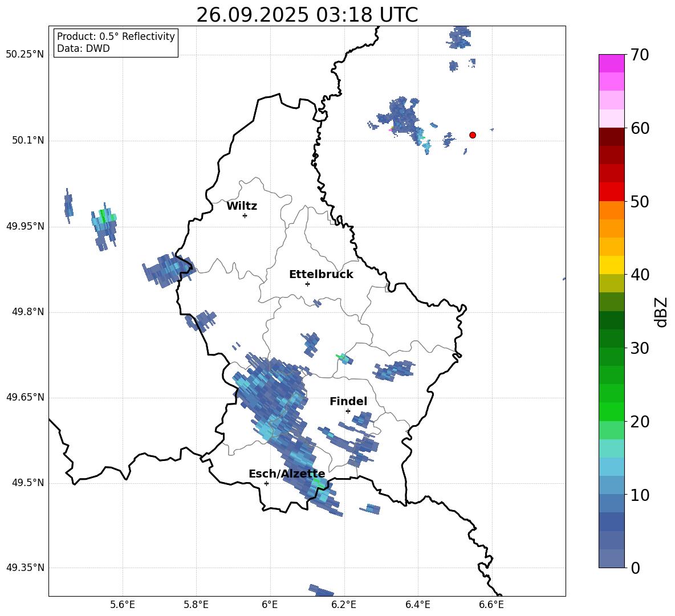Pick the dark red colorbar segment below 60
Screen dimensions: 675x616
tap(611, 137)
